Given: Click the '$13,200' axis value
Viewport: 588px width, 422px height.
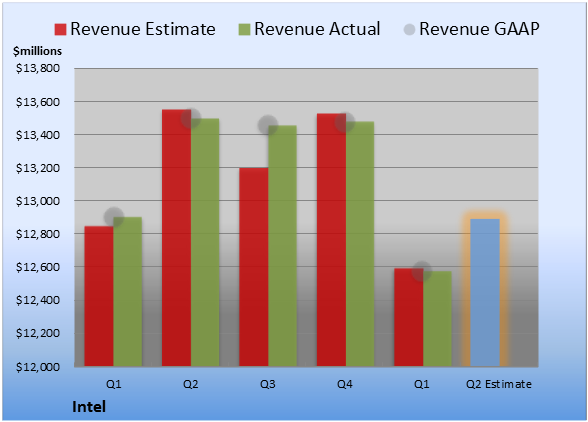Looking at the screenshot, I should coord(38,168).
